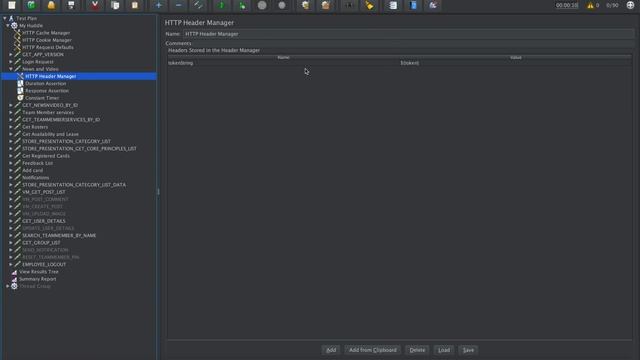Click the 00:00:10 elapsed time display
Viewport: 640px width, 360px height.
[x=567, y=5]
